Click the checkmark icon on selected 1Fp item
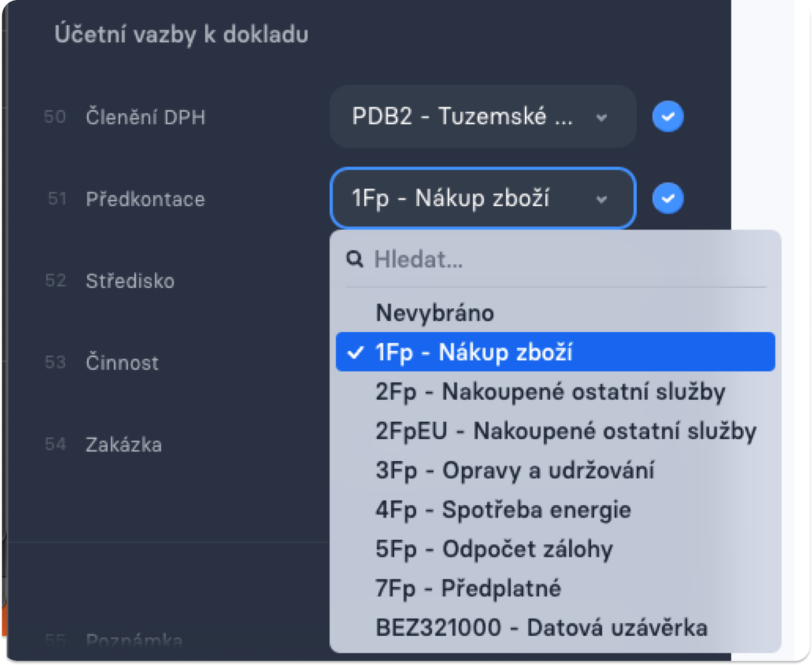812x665 pixels. (x=355, y=352)
